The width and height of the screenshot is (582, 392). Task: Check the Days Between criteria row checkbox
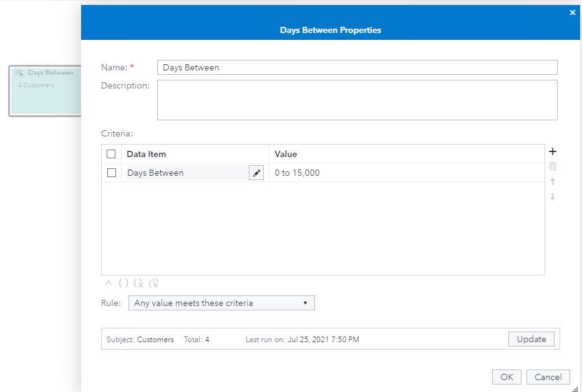pyautogui.click(x=112, y=173)
